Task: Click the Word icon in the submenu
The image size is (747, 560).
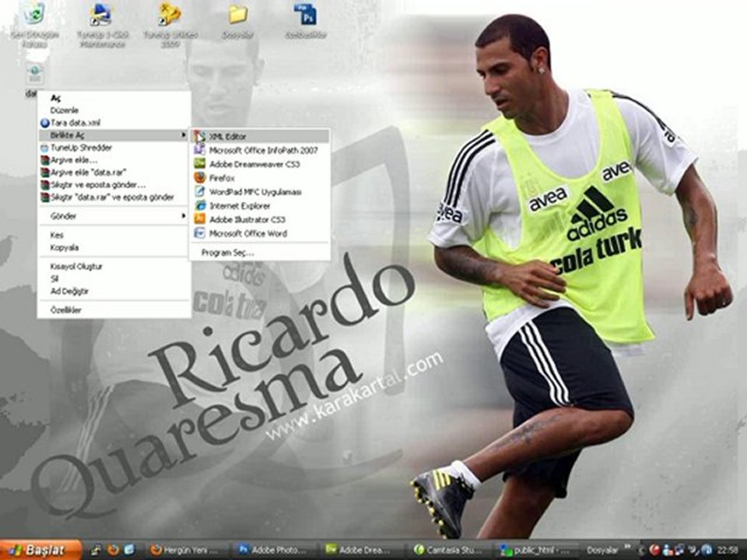Action: 200,233
